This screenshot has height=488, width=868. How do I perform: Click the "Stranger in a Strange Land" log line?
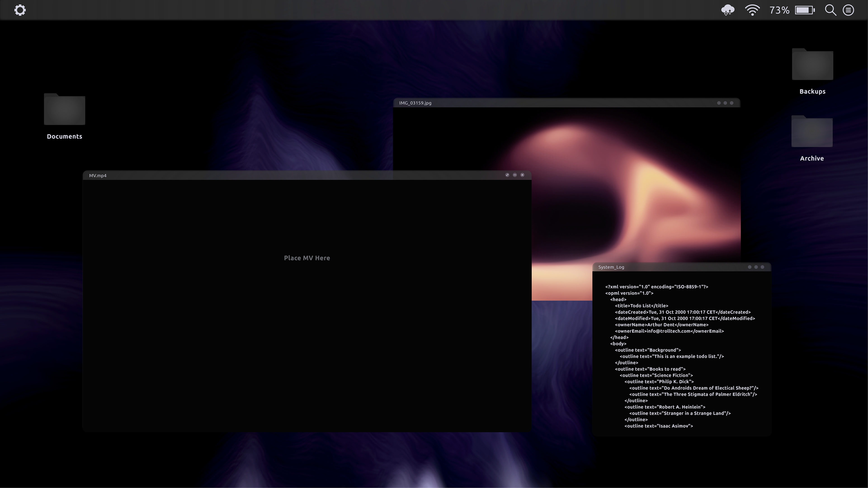[x=680, y=413]
